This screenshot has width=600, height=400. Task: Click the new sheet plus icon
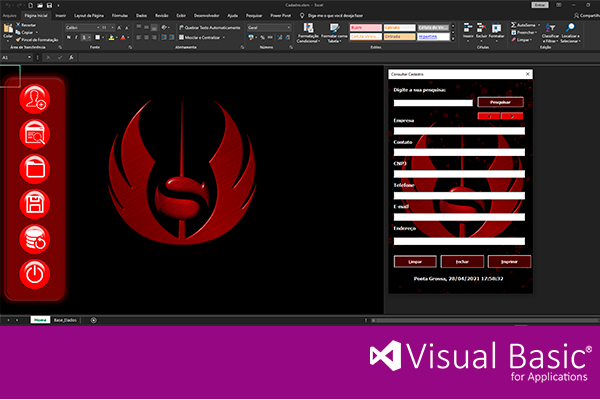[93, 320]
